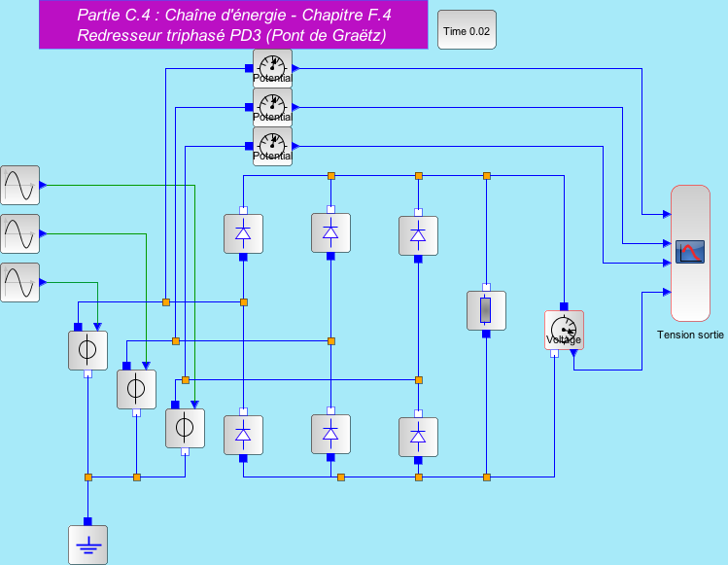Select the middle sine wave source block
This screenshot has width=728, height=565.
[x=19, y=233]
